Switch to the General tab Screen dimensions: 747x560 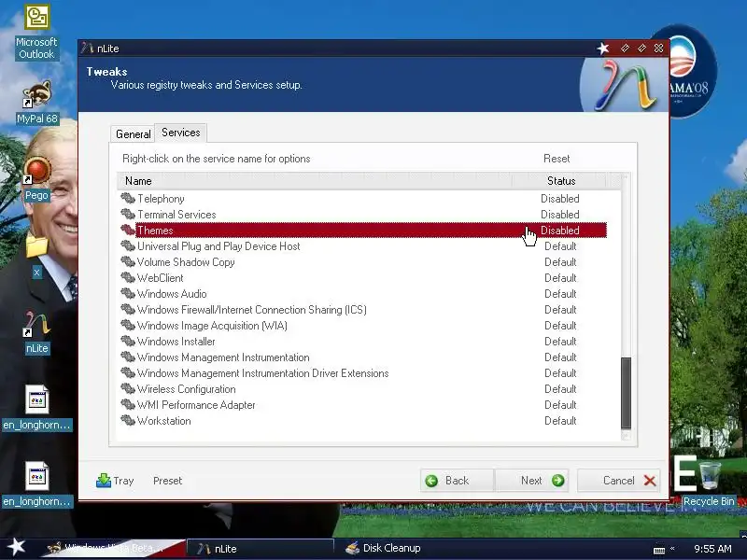133,133
